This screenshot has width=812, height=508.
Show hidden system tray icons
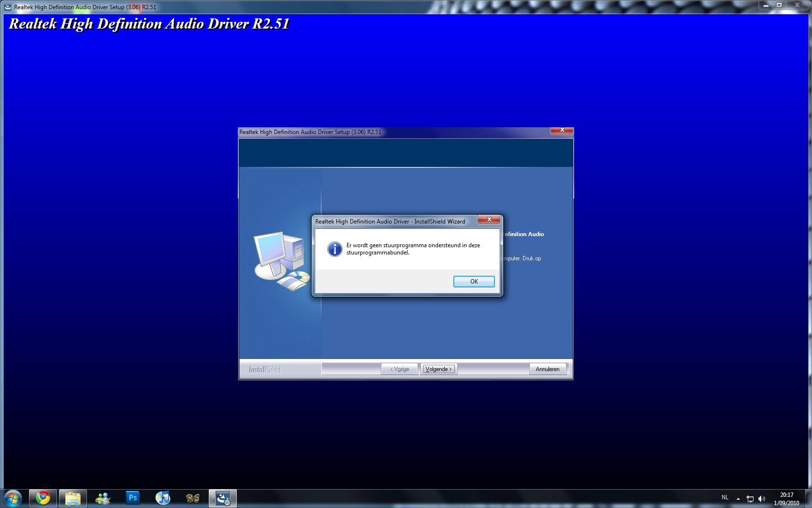click(738, 499)
